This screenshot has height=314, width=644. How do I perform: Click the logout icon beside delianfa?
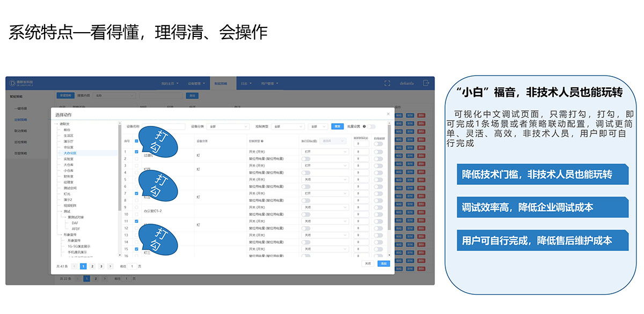426,83
